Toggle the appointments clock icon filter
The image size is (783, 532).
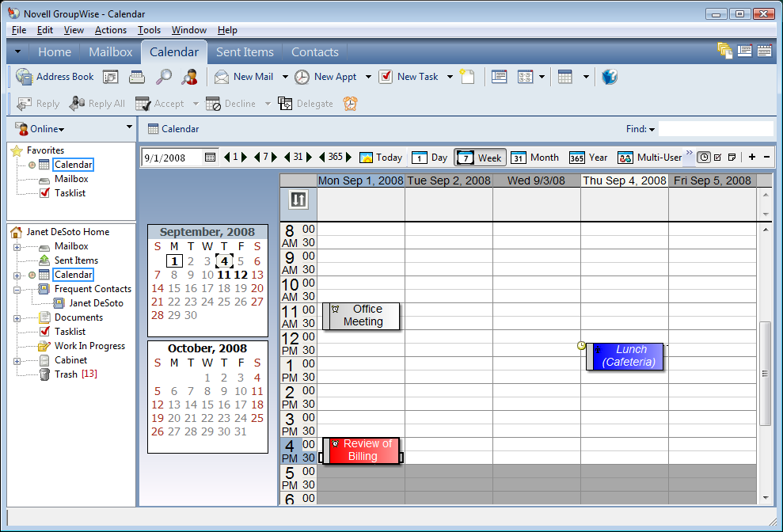(704, 158)
